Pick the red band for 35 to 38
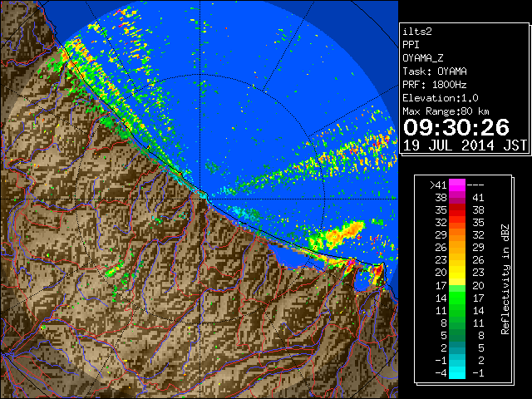The image size is (532, 399). coord(457,210)
